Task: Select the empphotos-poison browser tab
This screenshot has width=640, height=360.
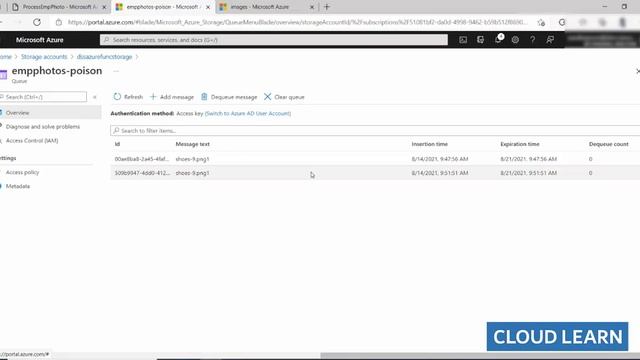Action: 162,7
